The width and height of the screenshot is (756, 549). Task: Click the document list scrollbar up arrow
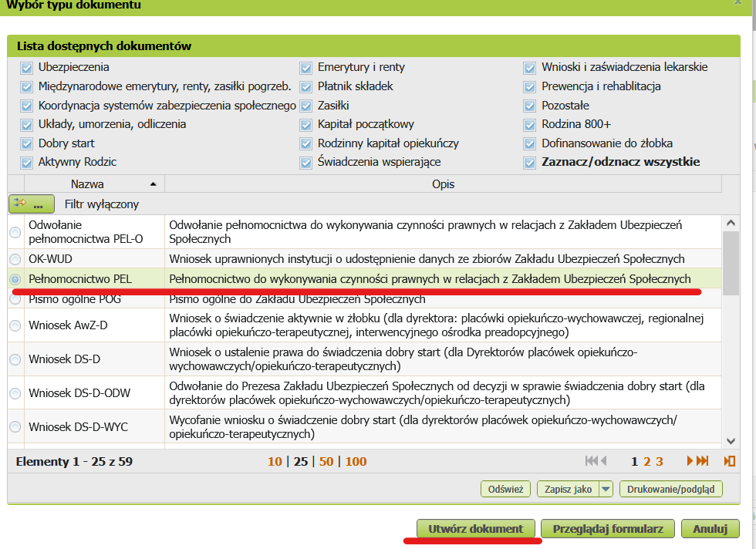[731, 223]
